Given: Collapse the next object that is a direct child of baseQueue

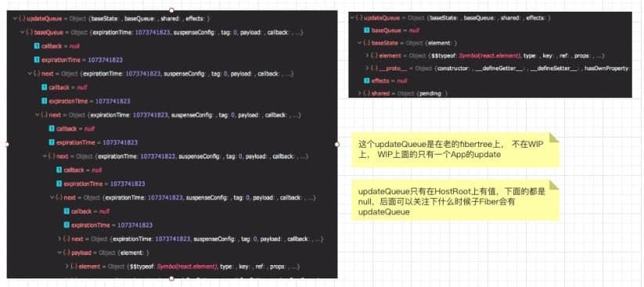Looking at the screenshot, I should (30, 74).
